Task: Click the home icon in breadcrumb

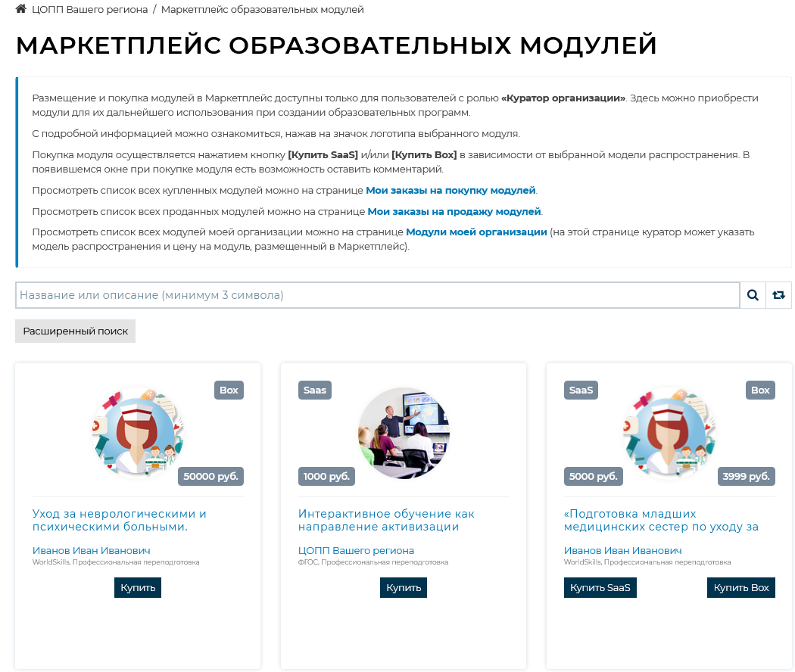Action: coord(21,9)
